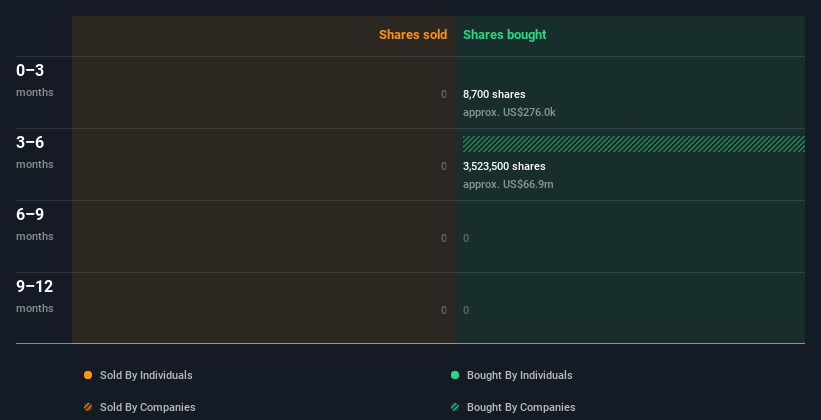Click the striped Bought By Companies icon

tap(455, 407)
